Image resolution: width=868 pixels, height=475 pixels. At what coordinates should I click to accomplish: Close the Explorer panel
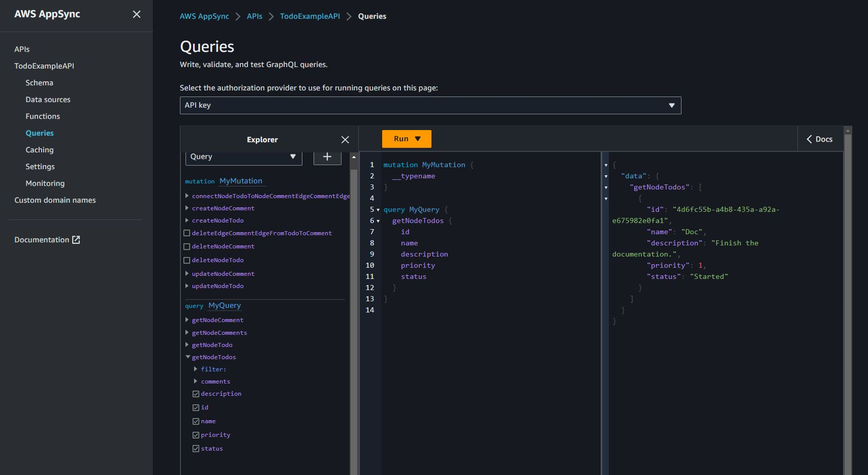point(345,140)
